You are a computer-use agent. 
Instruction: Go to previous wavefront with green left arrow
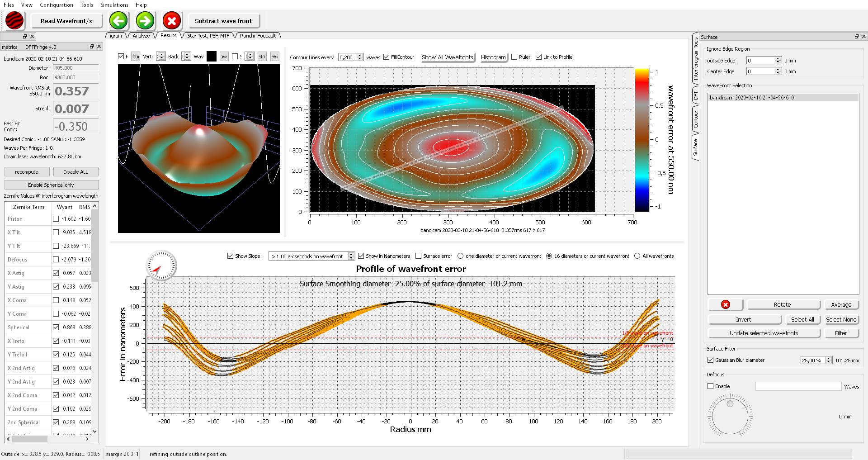(118, 21)
